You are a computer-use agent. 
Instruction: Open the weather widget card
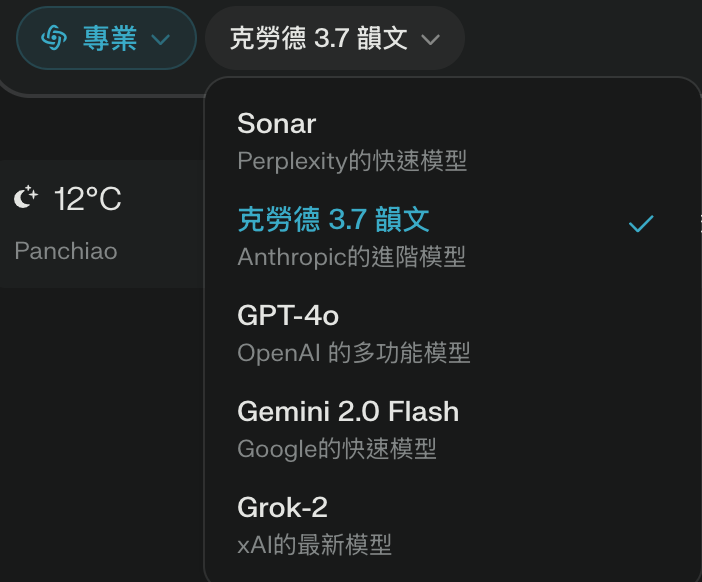coord(100,224)
